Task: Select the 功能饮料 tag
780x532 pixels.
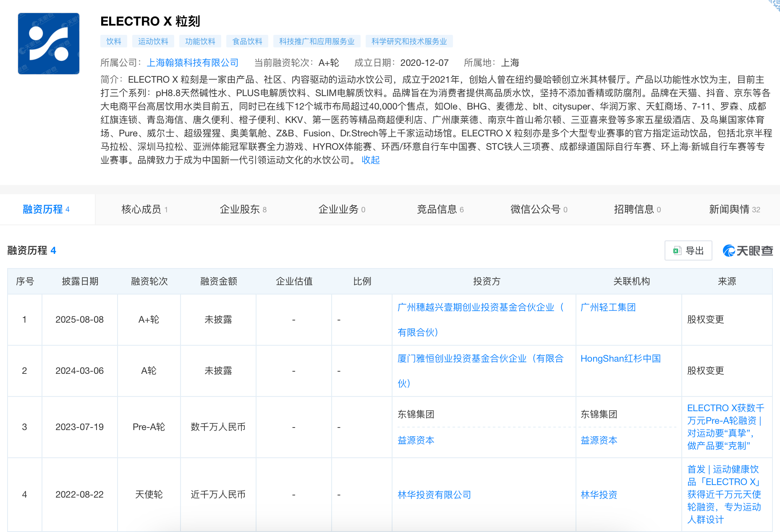Action: [x=200, y=42]
